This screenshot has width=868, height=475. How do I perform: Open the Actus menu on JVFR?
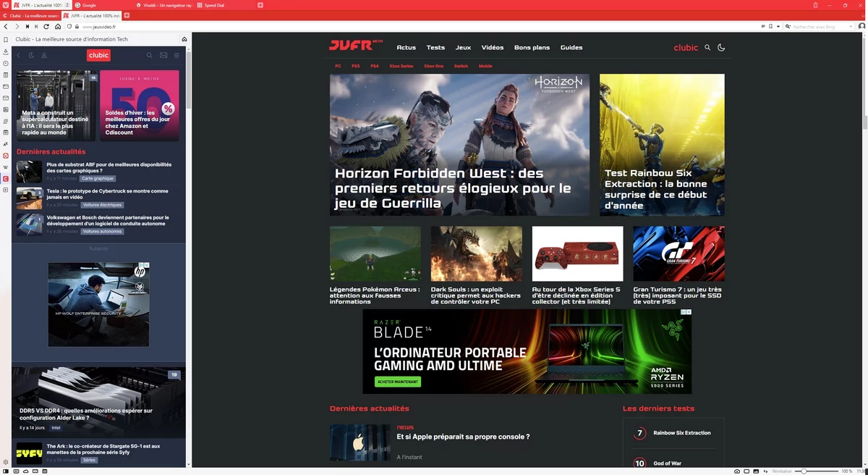[x=407, y=48]
